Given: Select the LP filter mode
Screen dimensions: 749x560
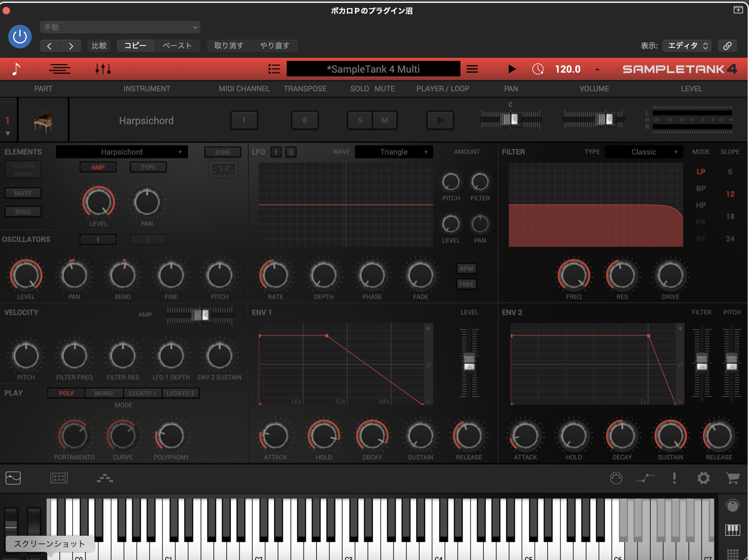Looking at the screenshot, I should pyautogui.click(x=701, y=172).
